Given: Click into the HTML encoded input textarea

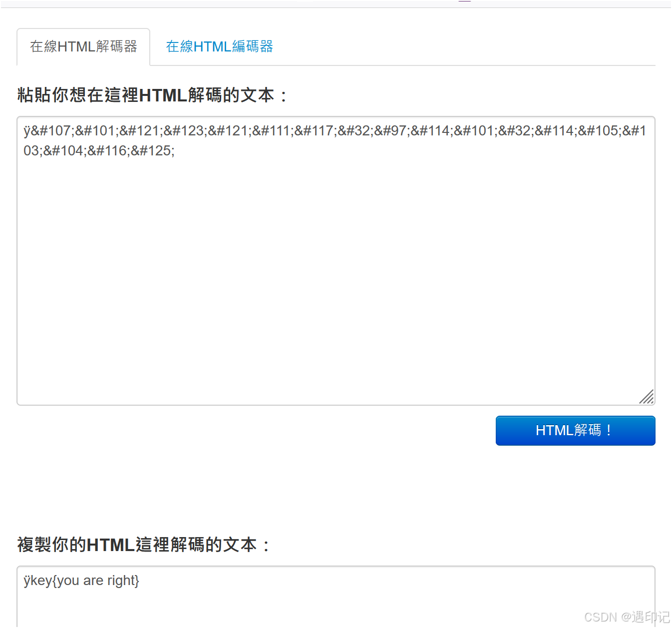Looking at the screenshot, I should pyautogui.click(x=336, y=261).
